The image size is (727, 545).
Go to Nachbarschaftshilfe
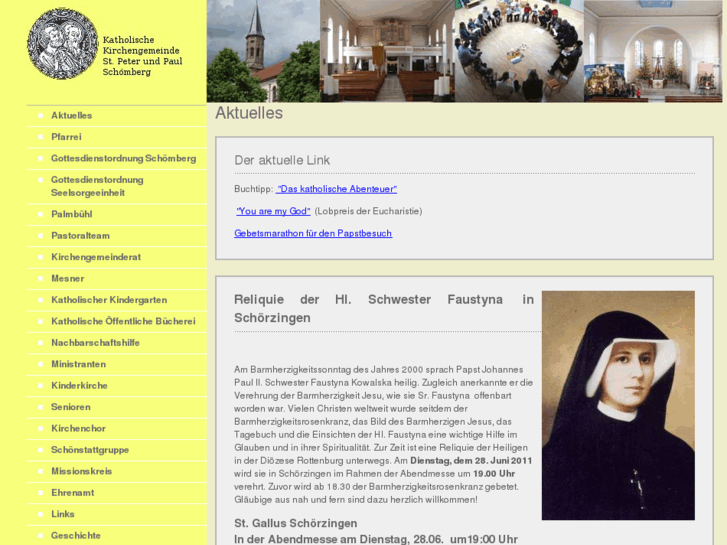[96, 342]
